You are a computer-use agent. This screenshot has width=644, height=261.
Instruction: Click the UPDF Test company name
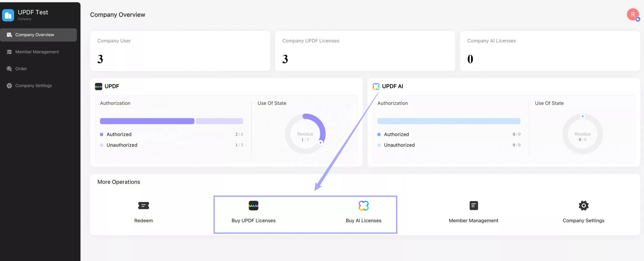coord(33,12)
